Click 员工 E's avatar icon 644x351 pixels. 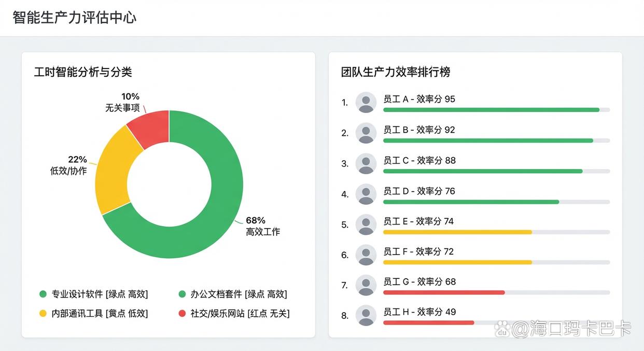[366, 224]
